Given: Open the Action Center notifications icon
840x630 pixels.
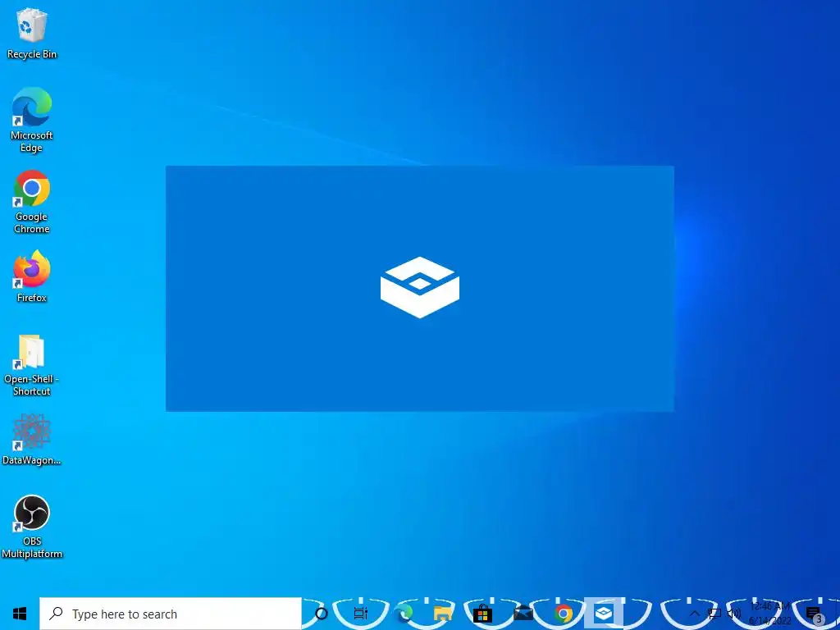Looking at the screenshot, I should tap(815, 614).
